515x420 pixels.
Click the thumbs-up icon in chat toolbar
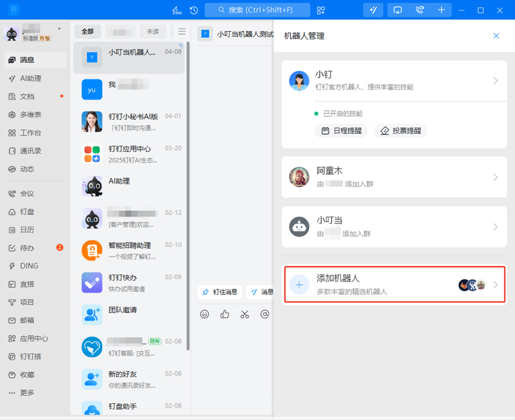click(x=224, y=314)
